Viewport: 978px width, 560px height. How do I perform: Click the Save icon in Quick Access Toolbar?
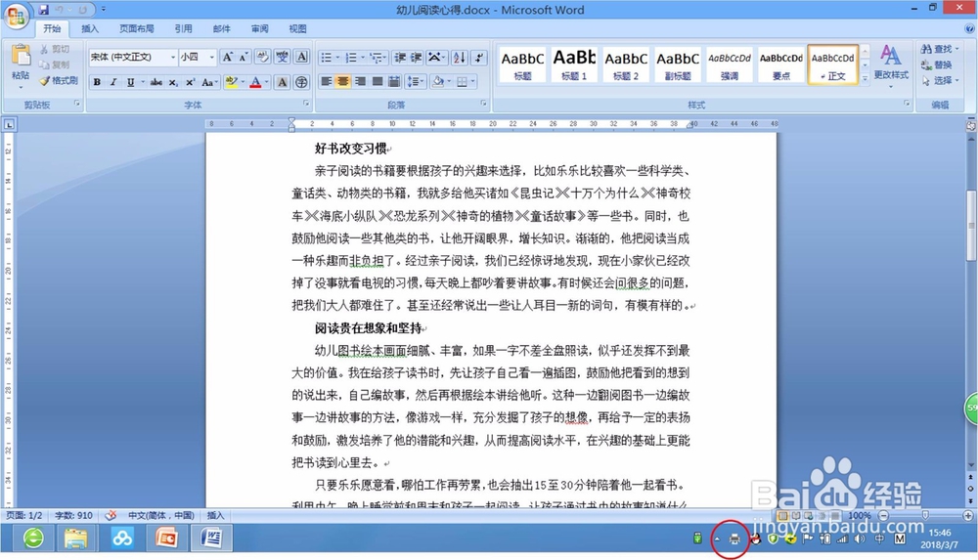(x=44, y=10)
